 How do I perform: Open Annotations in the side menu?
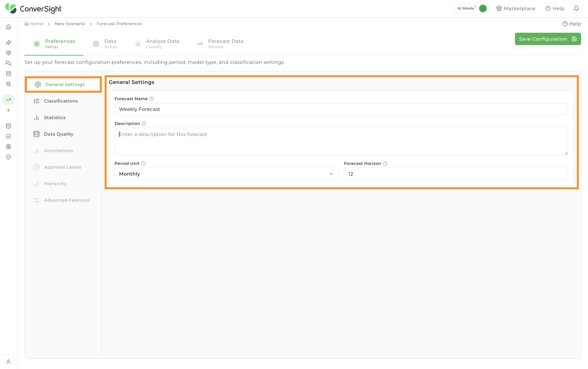pos(63,151)
